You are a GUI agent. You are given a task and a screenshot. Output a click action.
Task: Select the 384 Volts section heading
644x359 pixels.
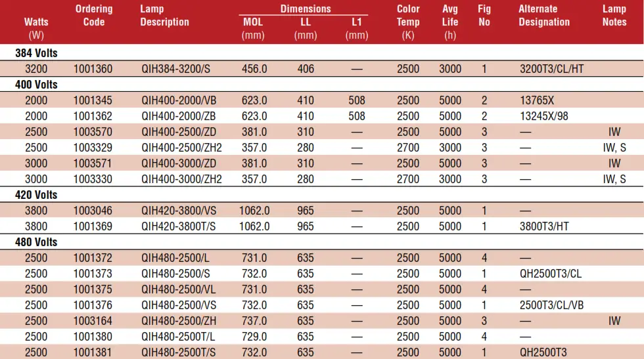(36, 53)
